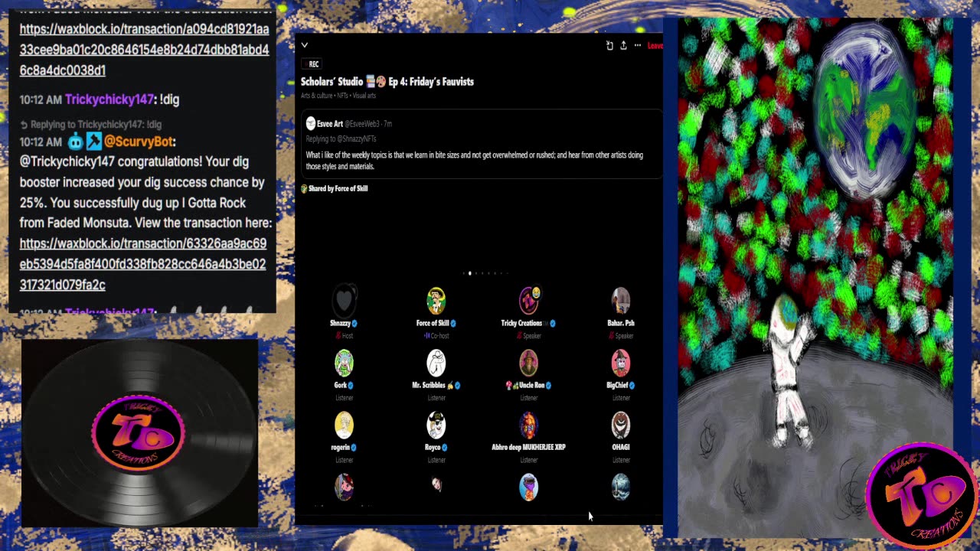Viewport: 980px width, 551px height.
Task: Click the REC recording badge
Action: pyautogui.click(x=311, y=64)
